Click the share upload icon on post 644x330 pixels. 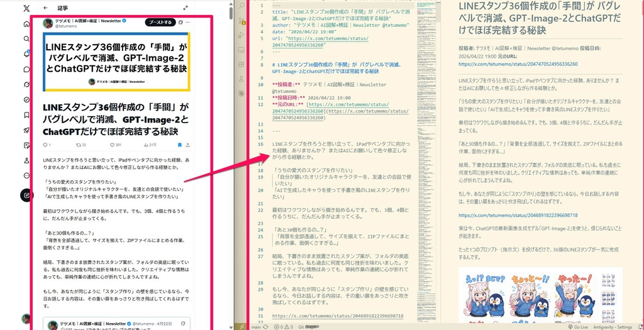point(187,145)
